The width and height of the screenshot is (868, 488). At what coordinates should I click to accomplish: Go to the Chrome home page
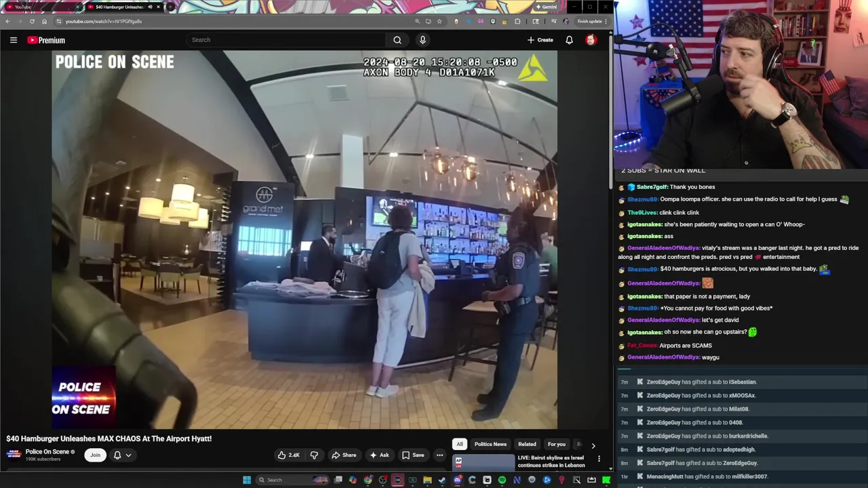tap(44, 21)
